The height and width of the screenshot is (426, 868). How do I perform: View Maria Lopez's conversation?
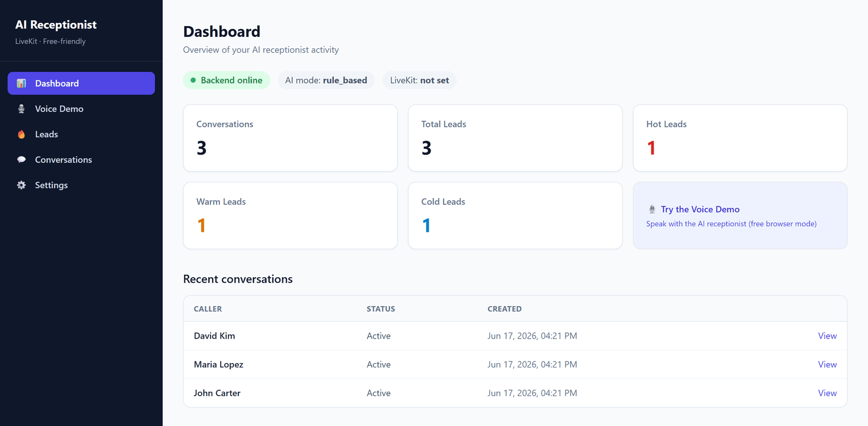tap(827, 365)
